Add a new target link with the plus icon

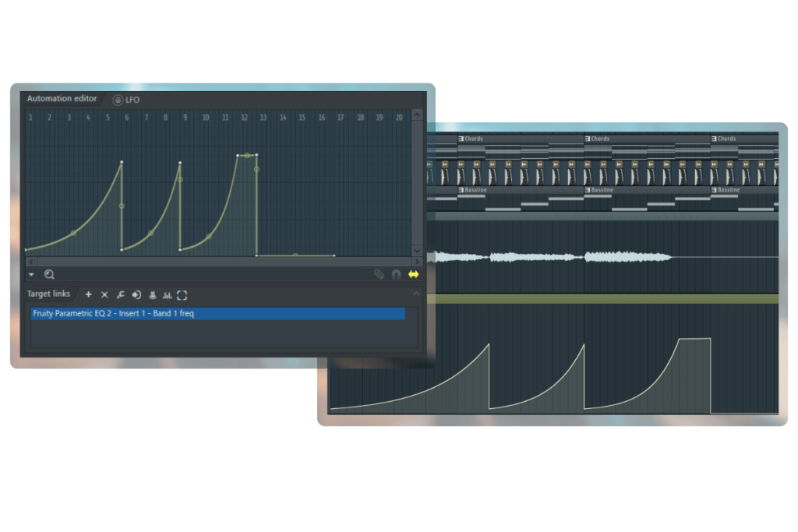(87, 294)
